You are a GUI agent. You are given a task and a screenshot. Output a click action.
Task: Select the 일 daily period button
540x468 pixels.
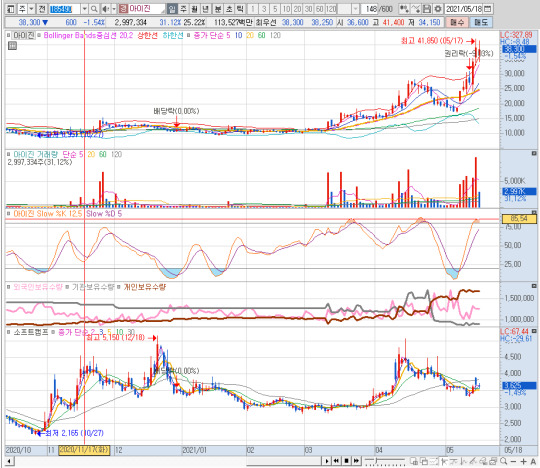point(172,9)
